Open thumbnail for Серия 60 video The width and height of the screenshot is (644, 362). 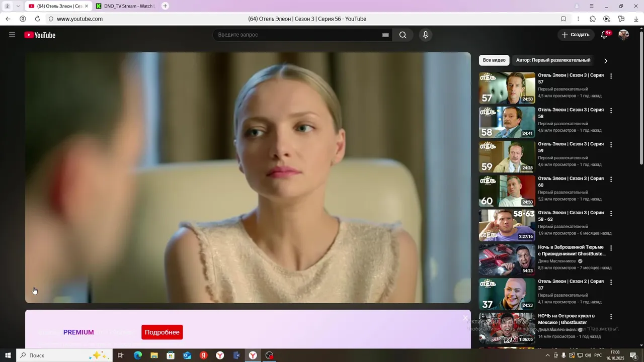(x=507, y=191)
